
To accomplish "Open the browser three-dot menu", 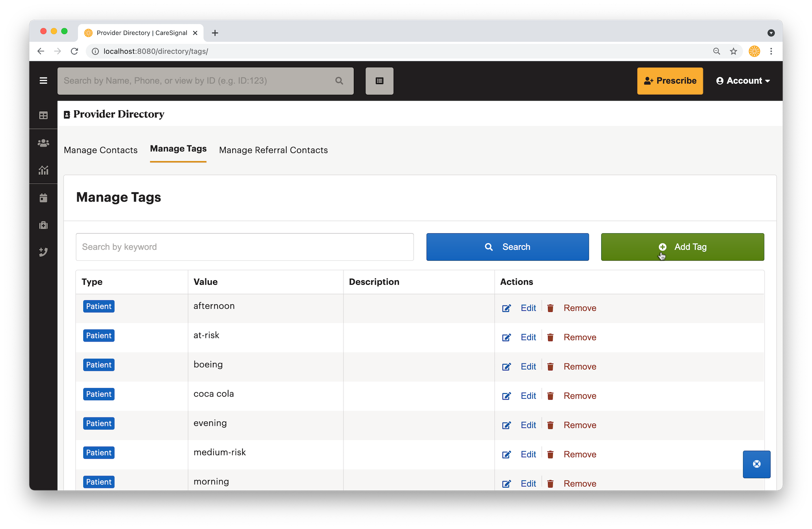I will [771, 51].
